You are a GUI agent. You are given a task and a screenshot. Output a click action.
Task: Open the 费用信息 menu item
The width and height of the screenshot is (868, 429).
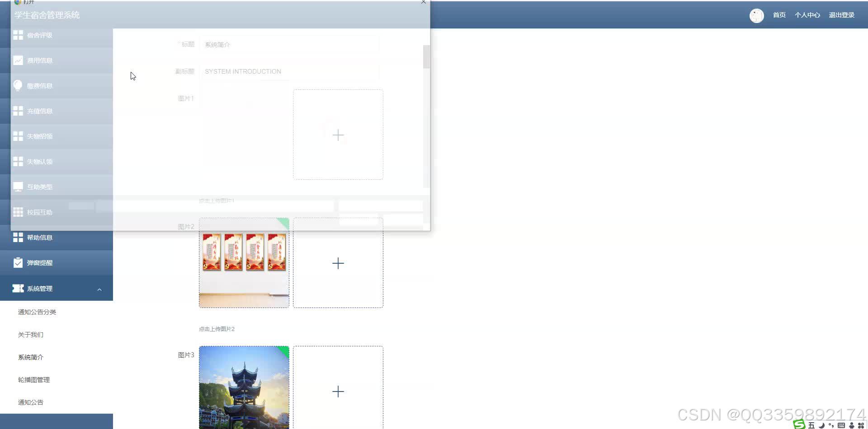[57, 61]
